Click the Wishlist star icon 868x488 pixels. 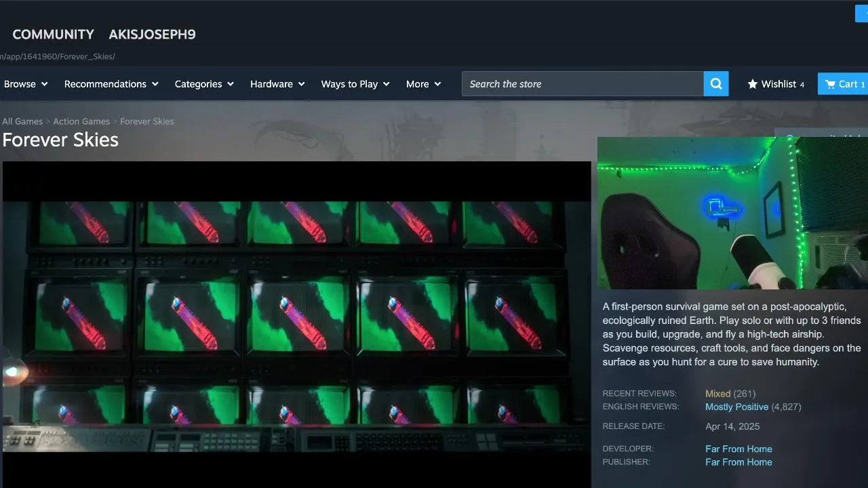pyautogui.click(x=753, y=84)
